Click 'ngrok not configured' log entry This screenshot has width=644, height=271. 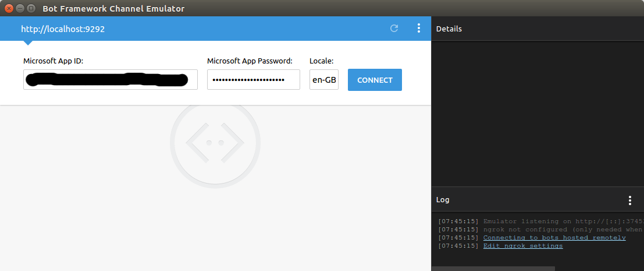click(541, 230)
